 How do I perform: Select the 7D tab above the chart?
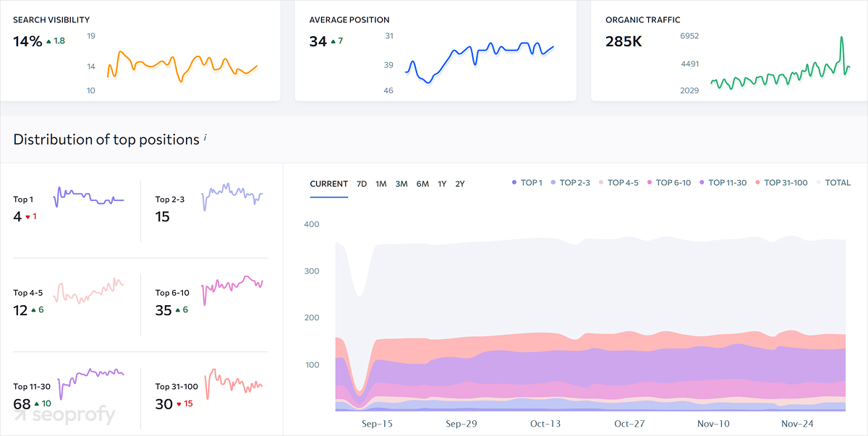click(362, 184)
